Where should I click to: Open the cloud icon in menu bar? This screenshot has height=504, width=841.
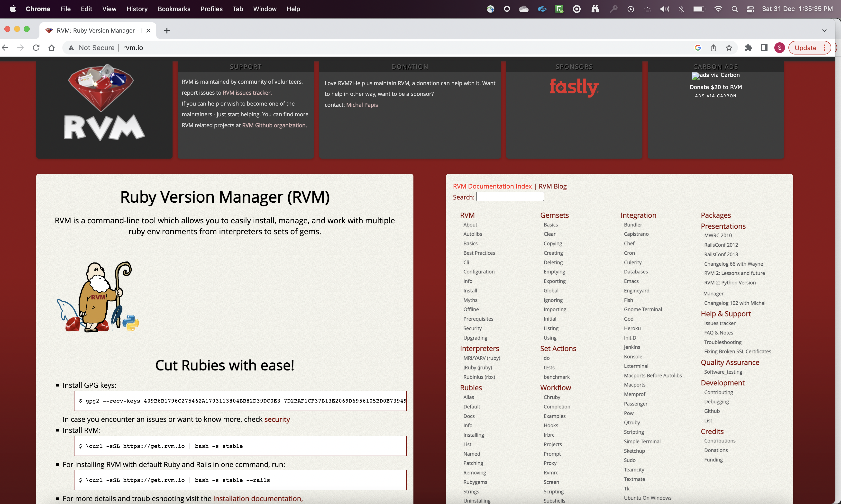tap(524, 9)
